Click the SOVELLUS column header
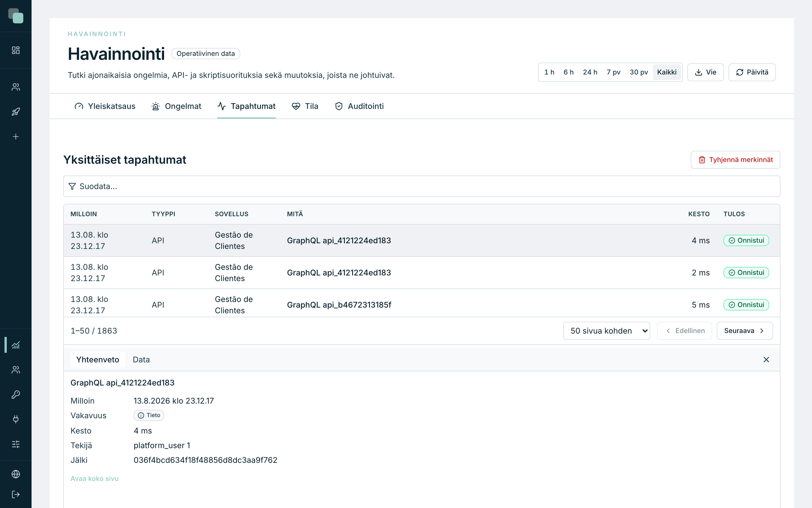The height and width of the screenshot is (508, 812). coord(231,214)
